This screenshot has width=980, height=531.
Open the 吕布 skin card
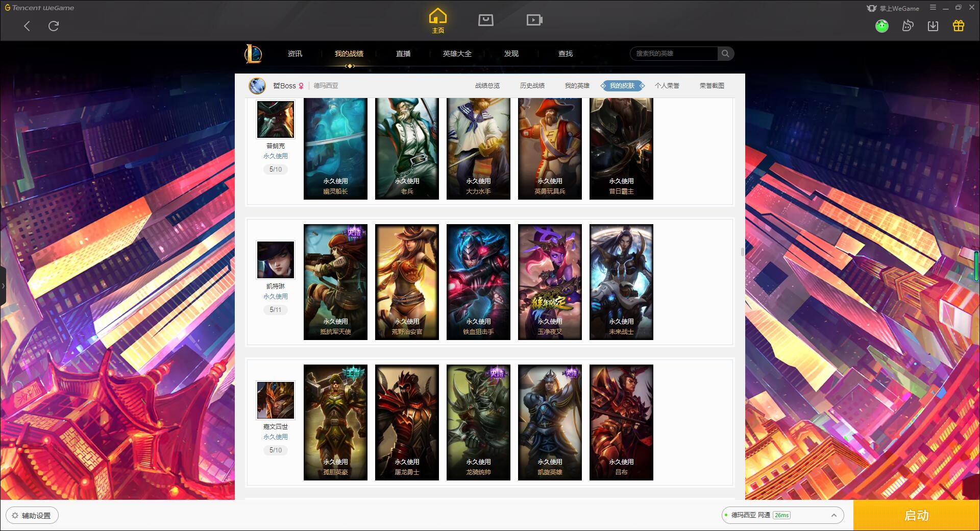621,423
